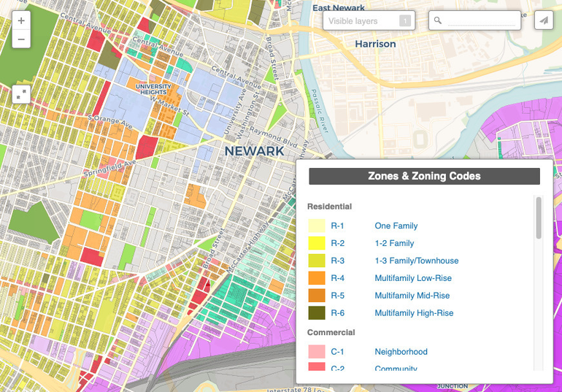Click the R-4 orange swatch
This screenshot has height=392, width=562.
point(317,279)
